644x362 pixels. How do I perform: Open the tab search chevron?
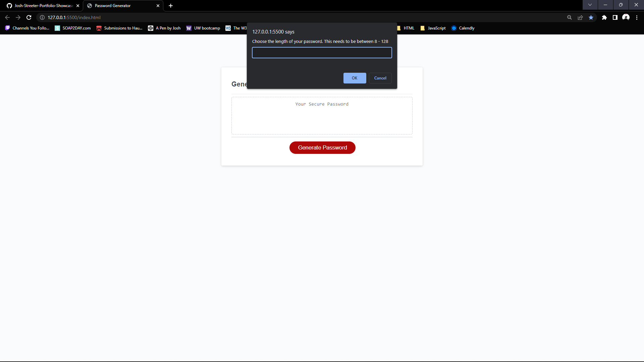point(590,5)
